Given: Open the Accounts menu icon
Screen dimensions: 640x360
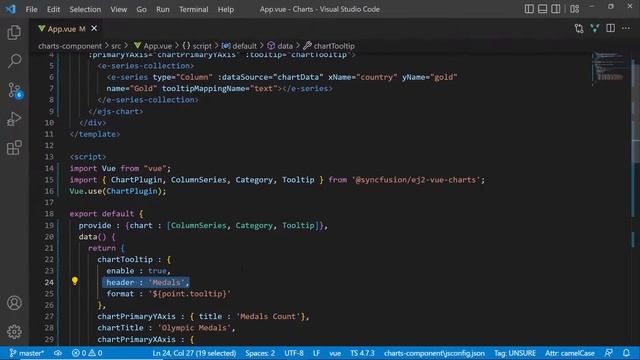Looking at the screenshot, I should click(14, 303).
